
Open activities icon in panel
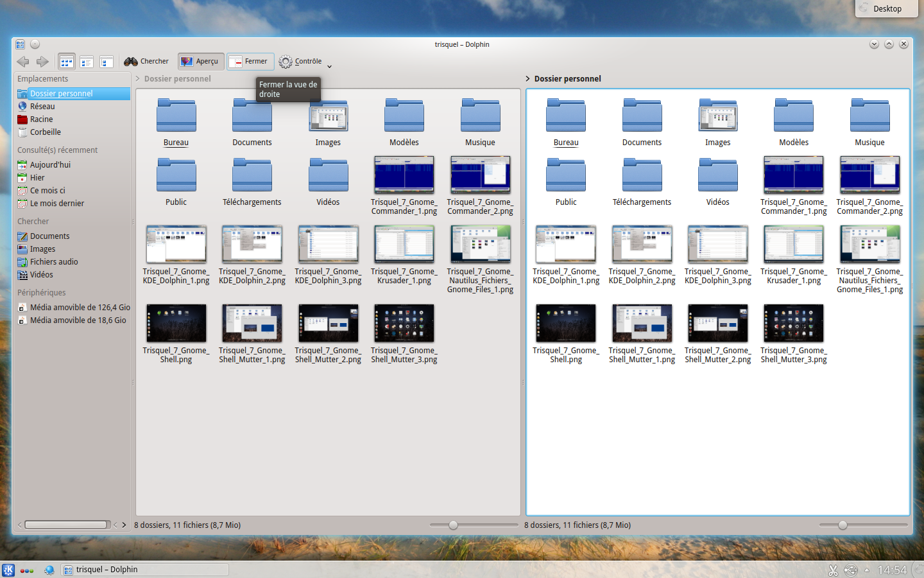[x=26, y=570]
